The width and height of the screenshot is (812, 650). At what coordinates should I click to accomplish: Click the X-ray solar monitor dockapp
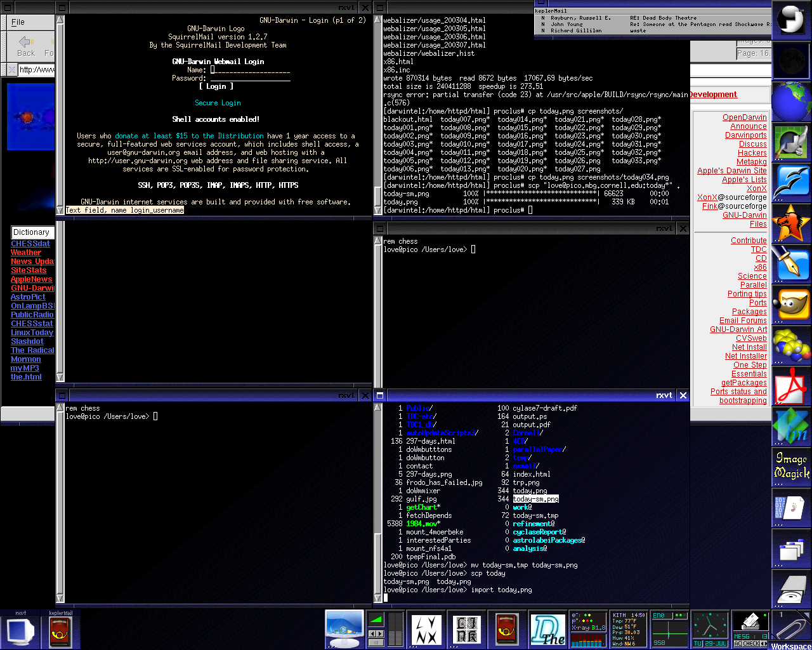(588, 630)
